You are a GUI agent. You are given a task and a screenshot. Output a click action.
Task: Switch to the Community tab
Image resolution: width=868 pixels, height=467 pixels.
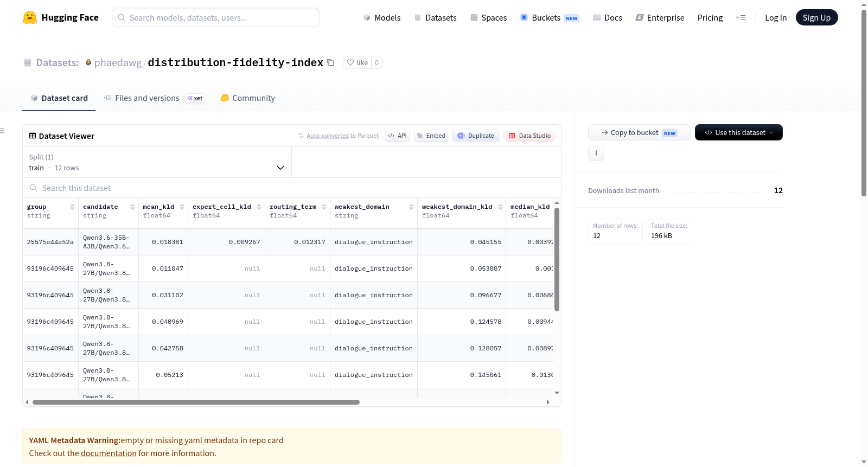point(247,98)
